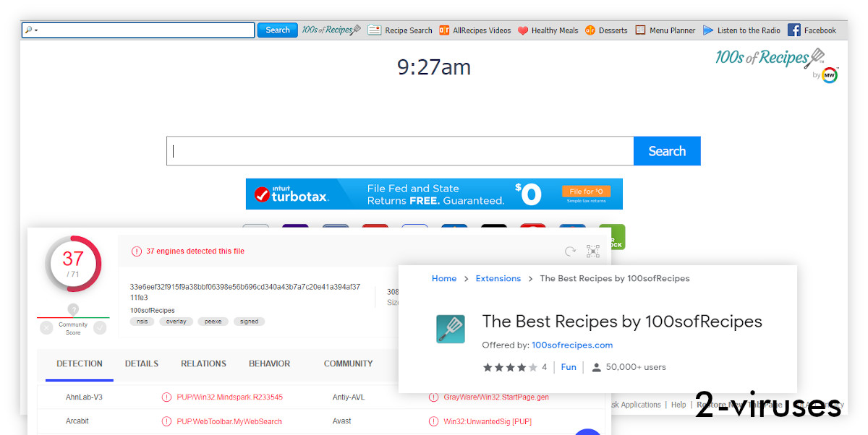Click the whisk extension icon
Viewport: 868px width, 435px height.
tap(450, 329)
